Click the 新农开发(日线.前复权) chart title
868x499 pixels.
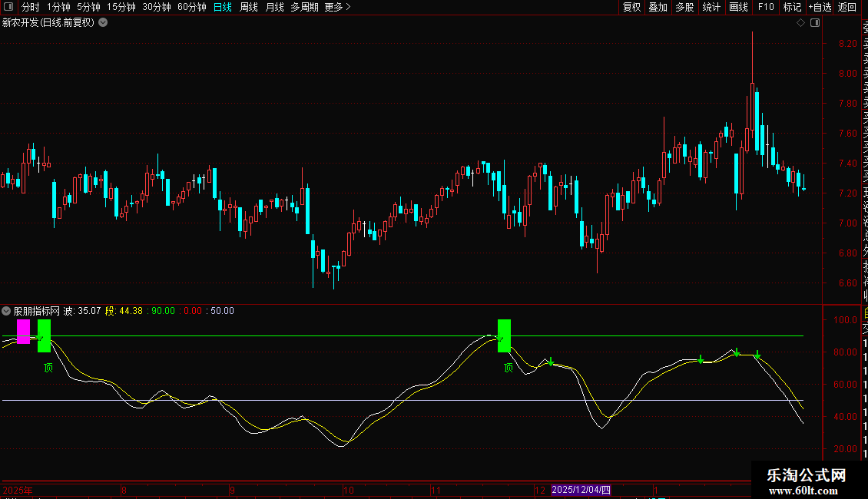48,23
